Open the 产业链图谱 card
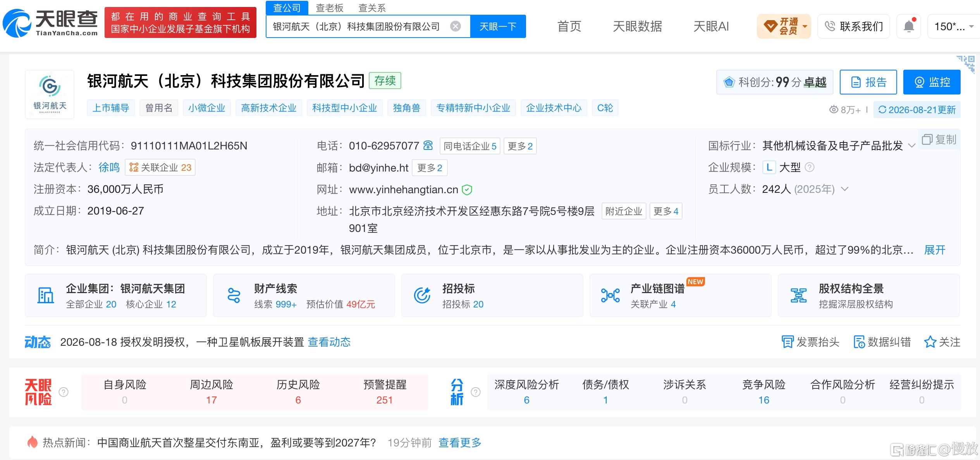Image resolution: width=980 pixels, height=460 pixels. point(681,295)
